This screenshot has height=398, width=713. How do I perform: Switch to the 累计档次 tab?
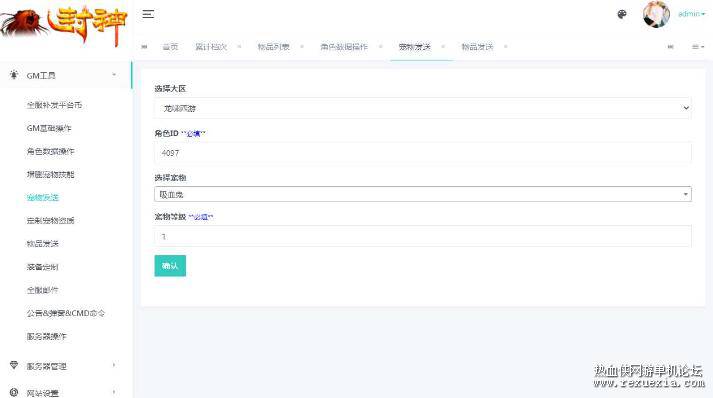click(x=211, y=47)
